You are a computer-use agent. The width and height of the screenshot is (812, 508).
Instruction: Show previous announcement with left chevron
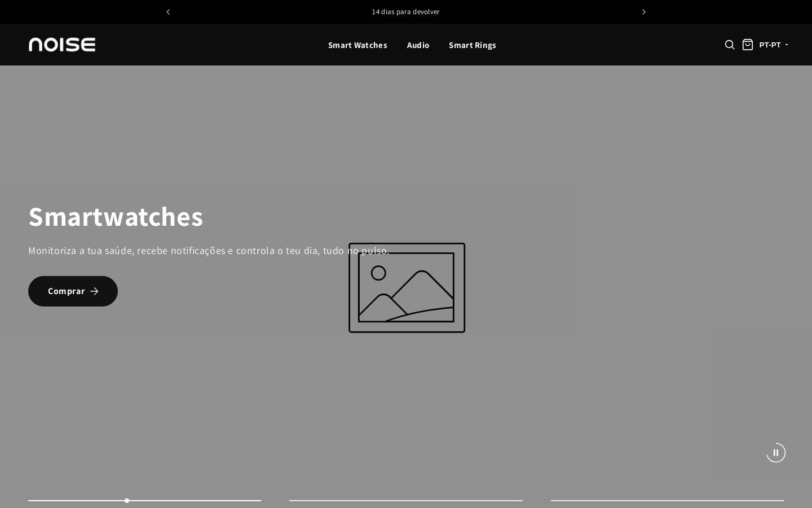168,12
